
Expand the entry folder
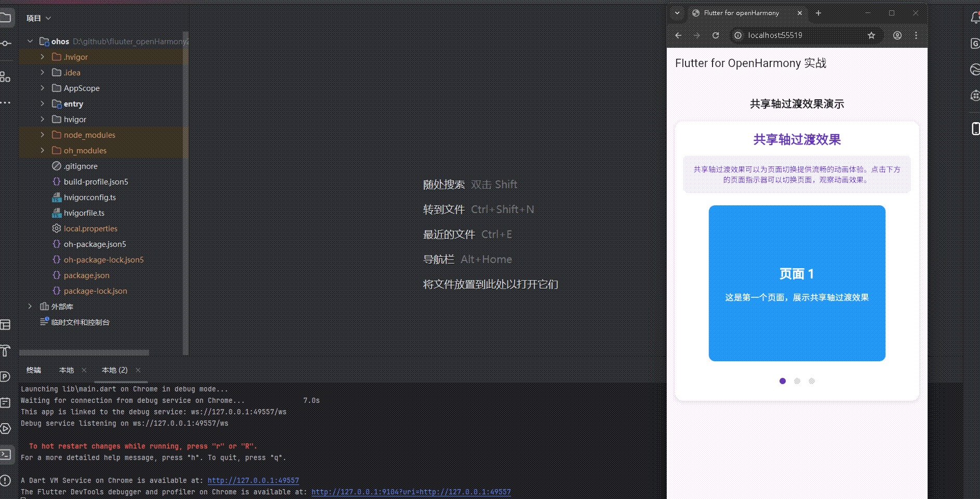(42, 103)
